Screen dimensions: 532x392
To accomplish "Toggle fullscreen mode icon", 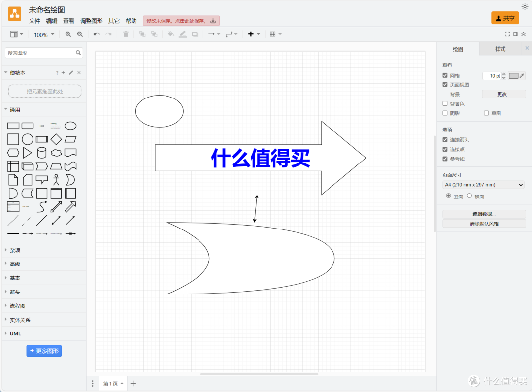I will [x=507, y=34].
